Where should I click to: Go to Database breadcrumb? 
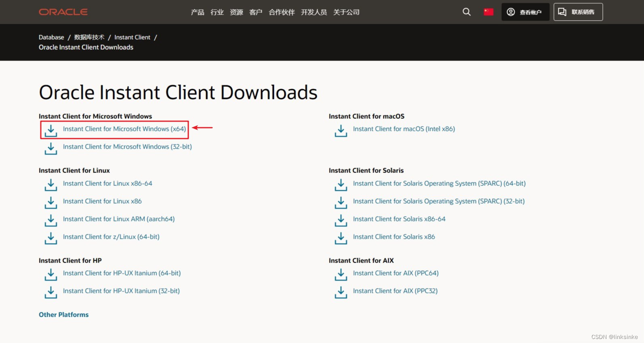coord(51,37)
